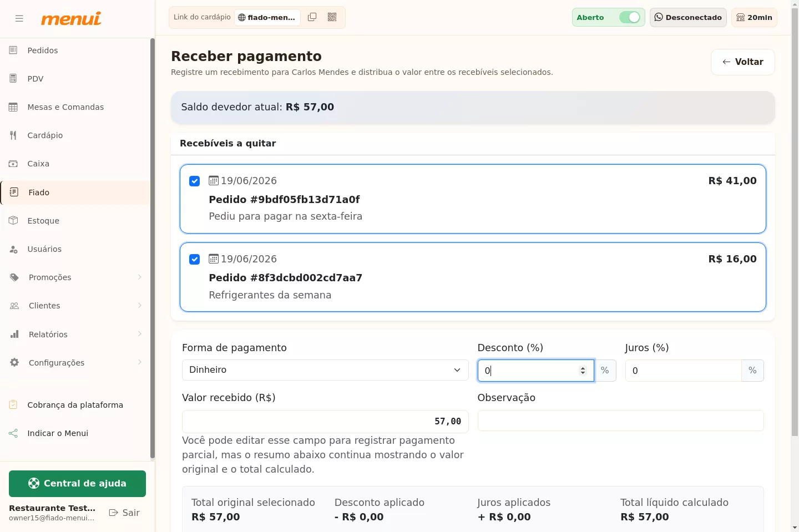The image size is (799, 532).
Task: Click the hamburger menu icon
Action: click(19, 18)
